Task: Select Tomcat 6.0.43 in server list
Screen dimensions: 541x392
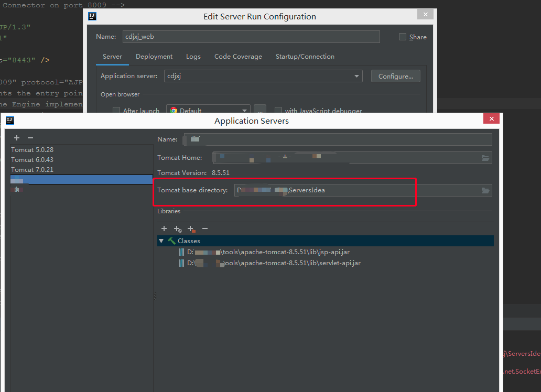Action: click(x=33, y=160)
